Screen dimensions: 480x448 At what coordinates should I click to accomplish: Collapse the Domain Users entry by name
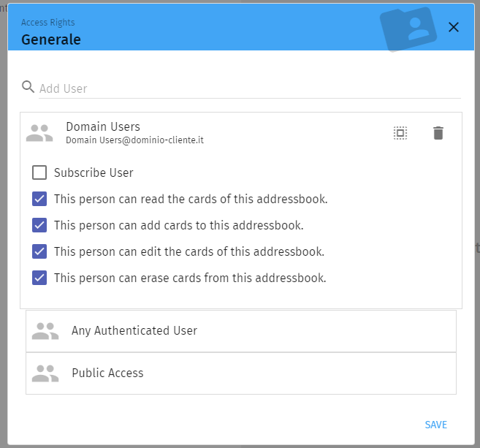pyautogui.click(x=103, y=127)
